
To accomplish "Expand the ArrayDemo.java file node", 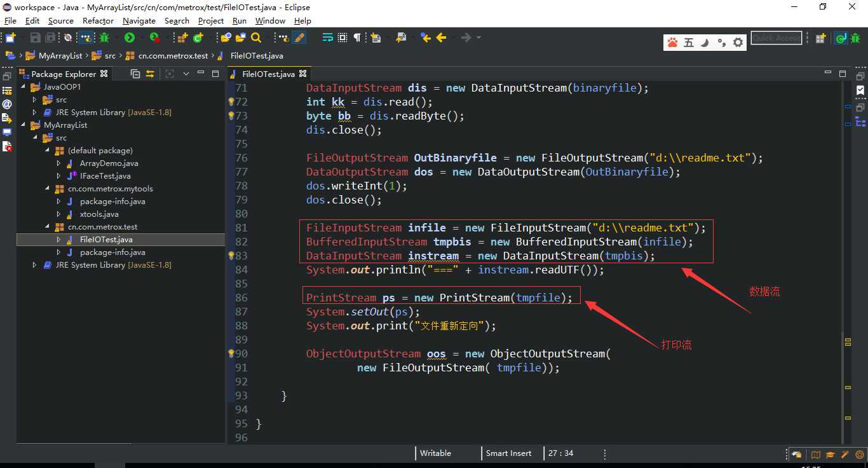I will click(x=60, y=163).
